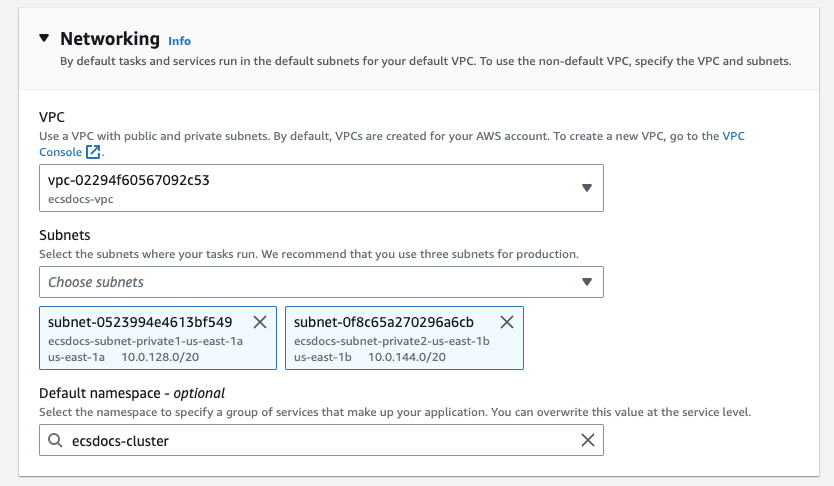
Task: Follow the VPC Console hyperlink
Action: click(x=733, y=135)
